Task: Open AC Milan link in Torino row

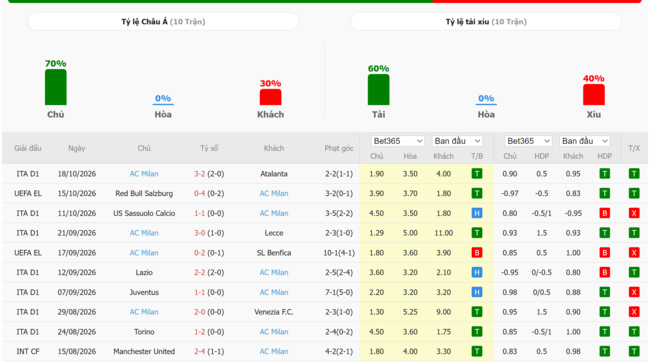Action: (x=274, y=332)
